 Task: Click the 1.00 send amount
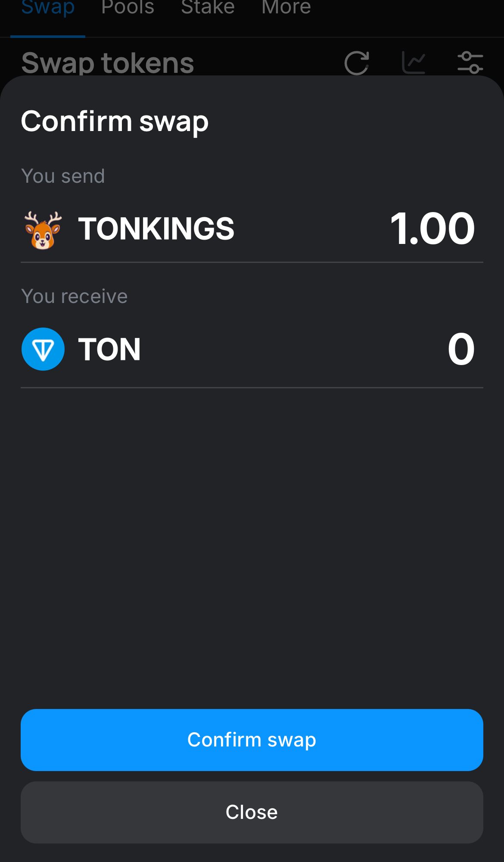coord(432,229)
